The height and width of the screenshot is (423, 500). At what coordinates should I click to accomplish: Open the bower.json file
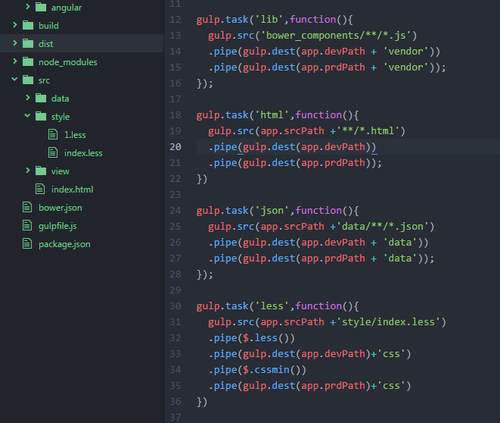point(60,208)
